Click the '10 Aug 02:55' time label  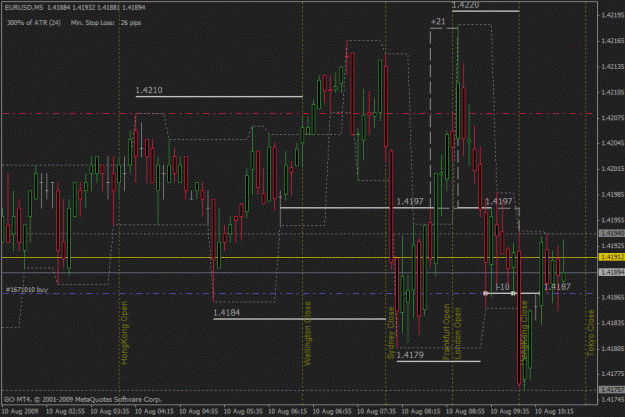point(65,411)
